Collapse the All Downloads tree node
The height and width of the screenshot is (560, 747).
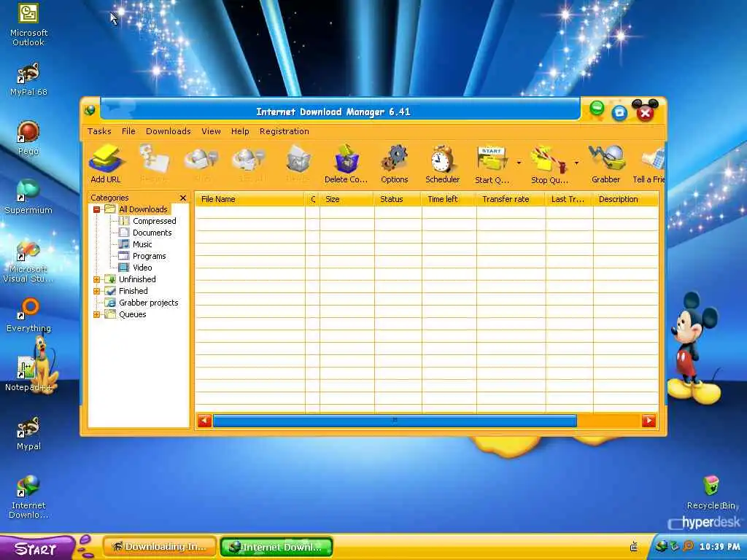tap(96, 209)
